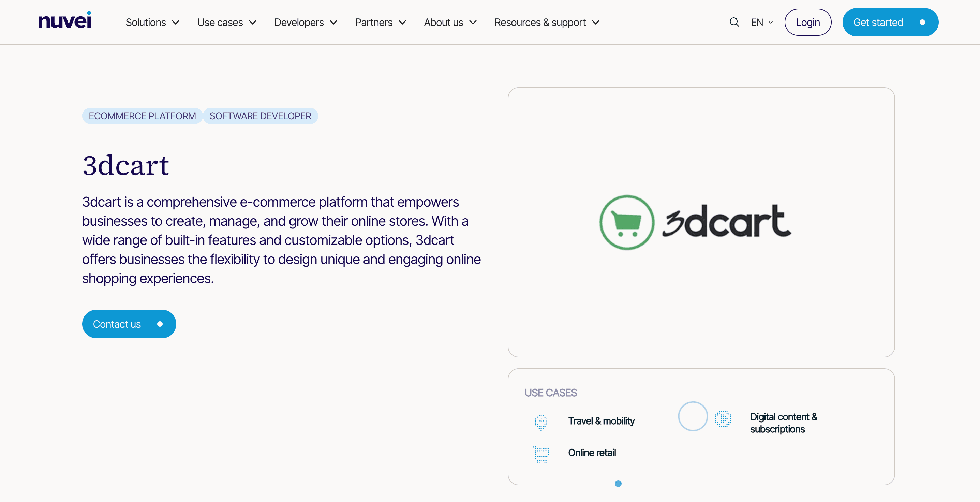Expand the Partners menu

pos(381,23)
